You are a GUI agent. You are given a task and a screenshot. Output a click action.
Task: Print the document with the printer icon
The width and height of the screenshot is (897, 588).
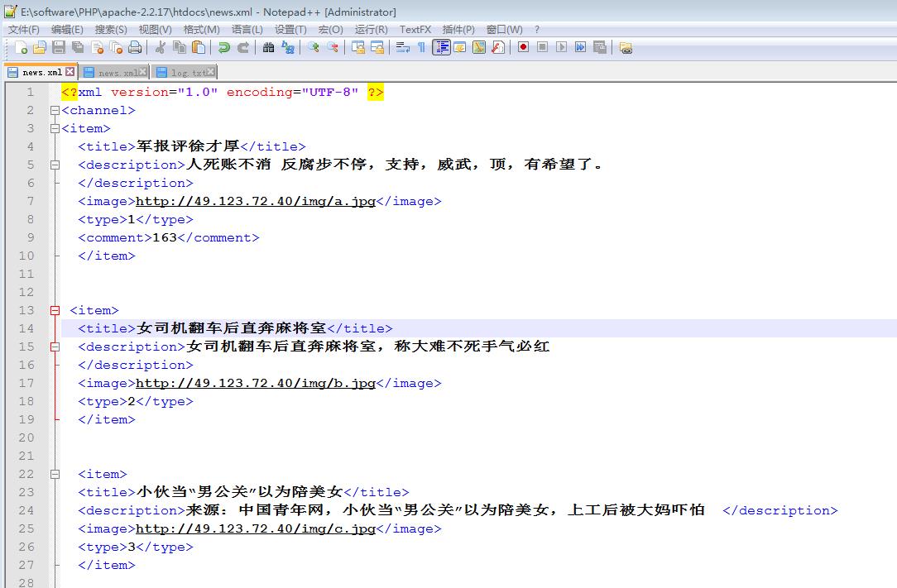[135, 47]
